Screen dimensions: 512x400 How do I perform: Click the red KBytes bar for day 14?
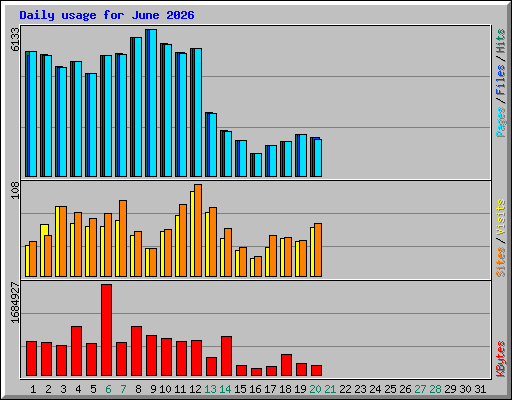point(227,356)
